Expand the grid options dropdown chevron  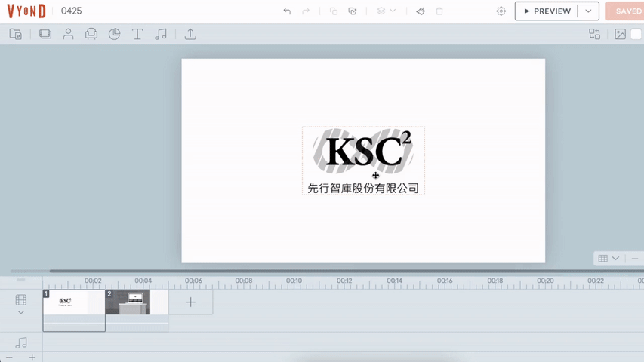click(x=615, y=258)
